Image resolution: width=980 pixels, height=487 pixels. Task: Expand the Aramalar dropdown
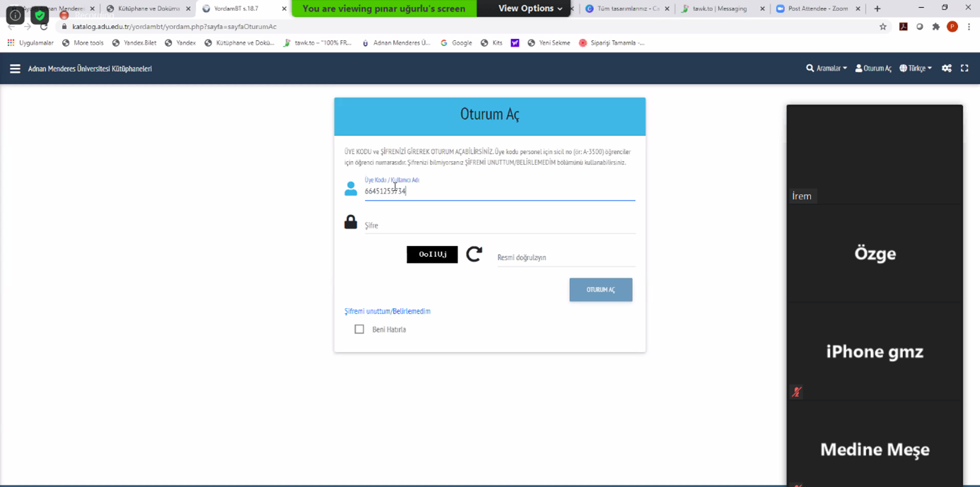point(827,69)
